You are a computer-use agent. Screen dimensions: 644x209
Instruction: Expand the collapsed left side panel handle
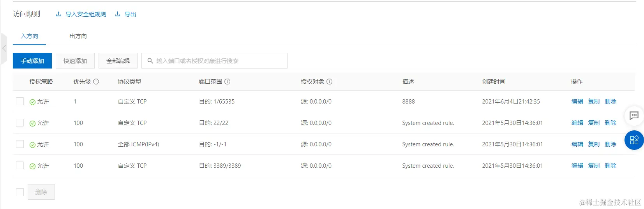tap(4, 49)
